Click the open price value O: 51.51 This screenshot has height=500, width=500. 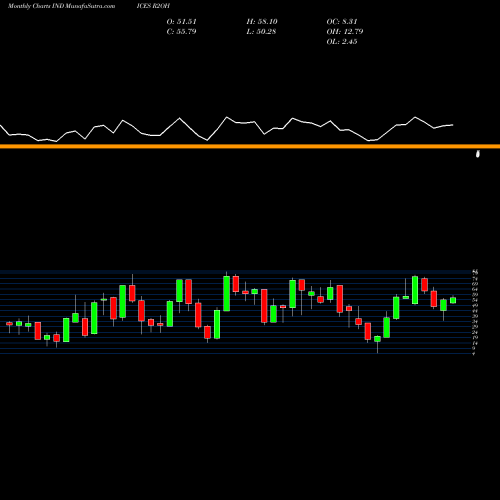pyautogui.click(x=181, y=22)
